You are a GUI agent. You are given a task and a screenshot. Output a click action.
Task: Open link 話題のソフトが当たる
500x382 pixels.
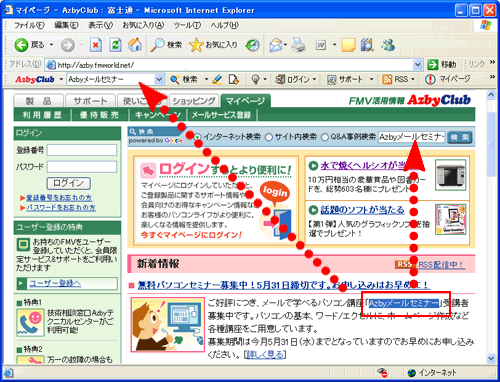tap(362, 210)
